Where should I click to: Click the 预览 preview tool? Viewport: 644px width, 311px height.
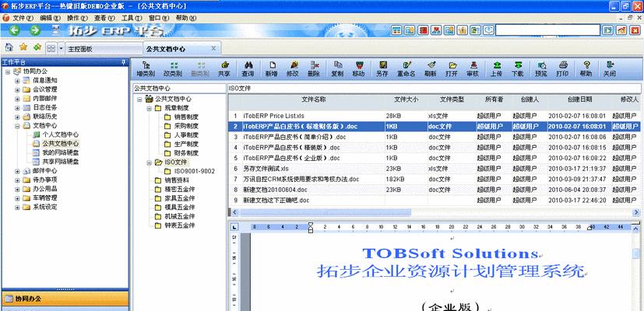click(541, 69)
